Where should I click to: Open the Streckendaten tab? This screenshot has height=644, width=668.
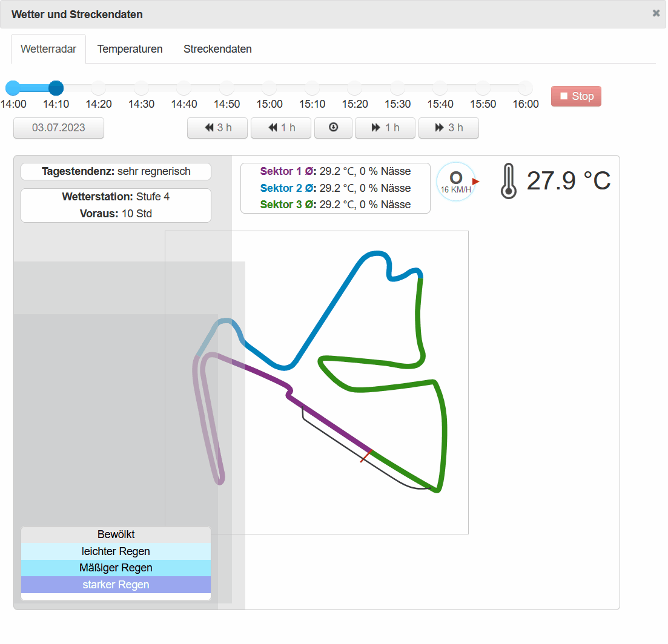click(217, 49)
